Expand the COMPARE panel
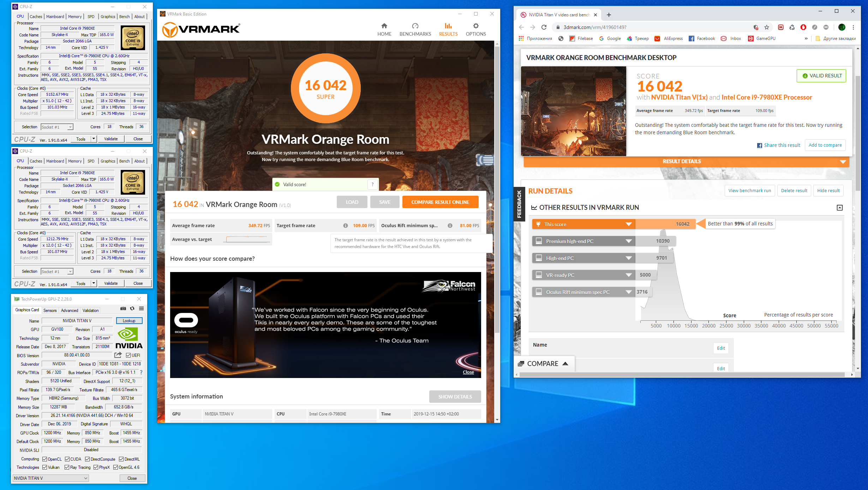 pos(543,364)
